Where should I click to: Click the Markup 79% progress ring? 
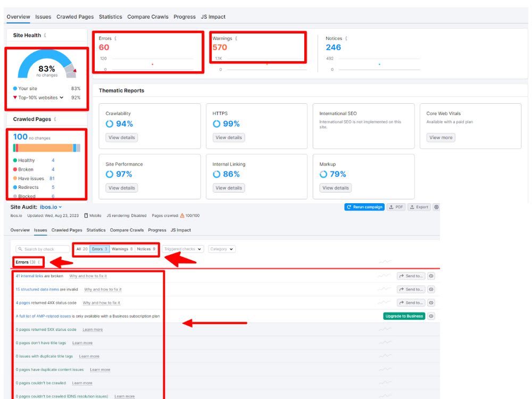323,174
